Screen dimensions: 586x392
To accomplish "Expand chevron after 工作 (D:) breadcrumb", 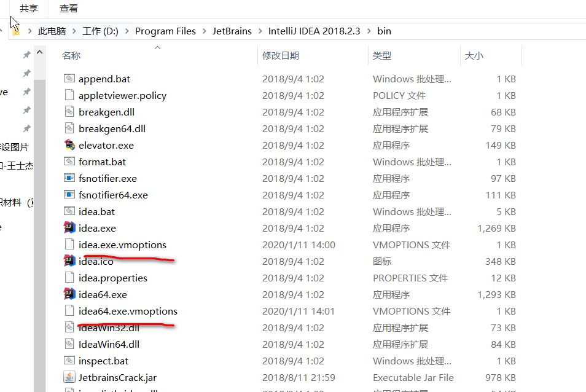I will coord(127,31).
